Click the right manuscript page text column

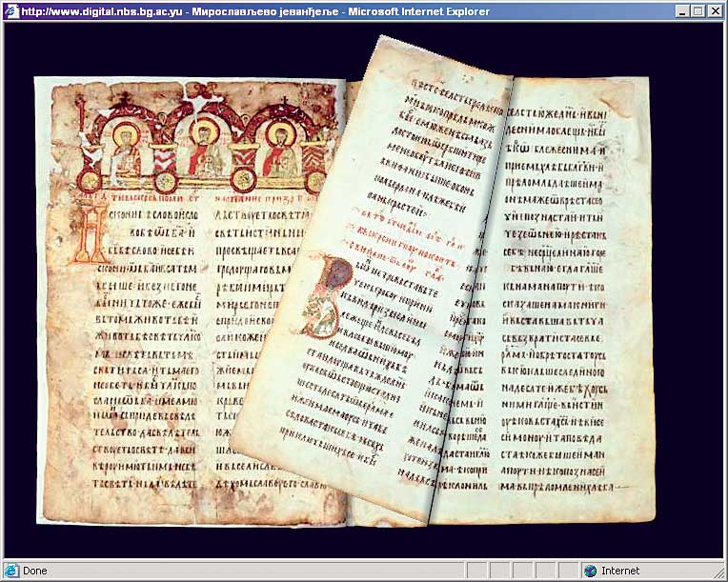(x=555, y=299)
